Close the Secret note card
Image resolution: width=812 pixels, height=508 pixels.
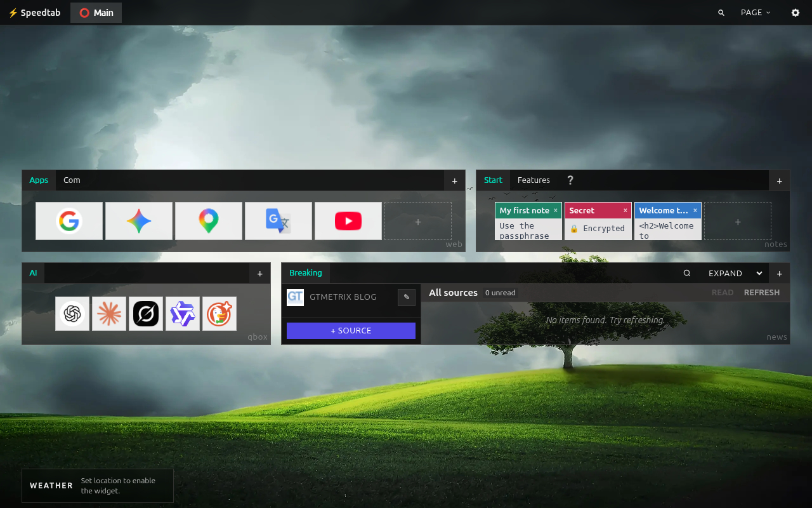[x=625, y=210]
